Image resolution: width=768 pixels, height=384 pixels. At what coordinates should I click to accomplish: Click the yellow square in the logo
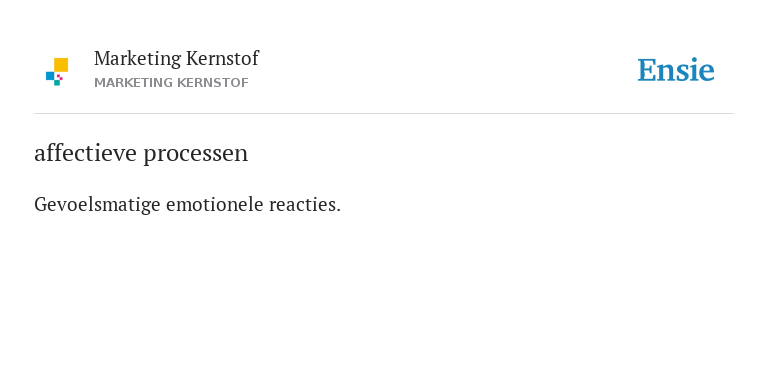(61, 65)
